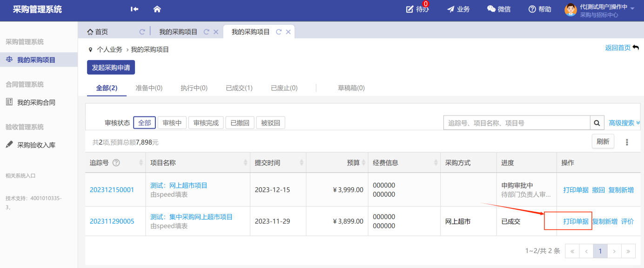Open the 帮助 help menu
Screen dimensions: 644x268
point(540,9)
